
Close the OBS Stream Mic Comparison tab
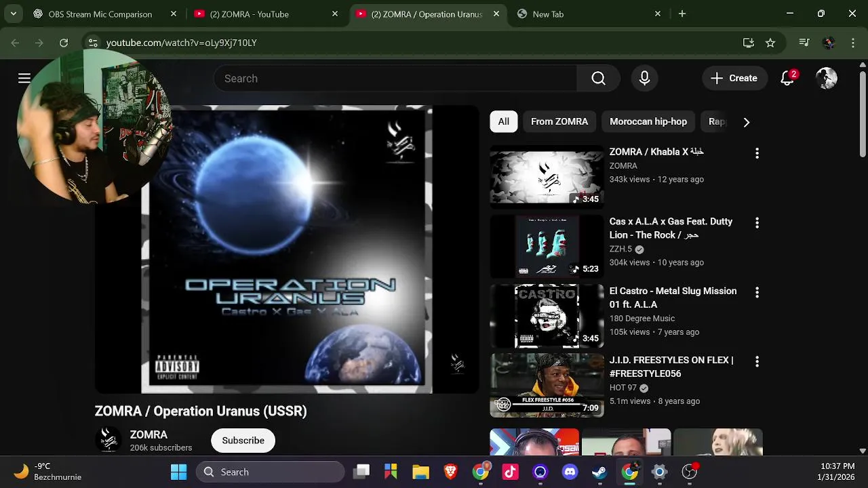point(174,14)
